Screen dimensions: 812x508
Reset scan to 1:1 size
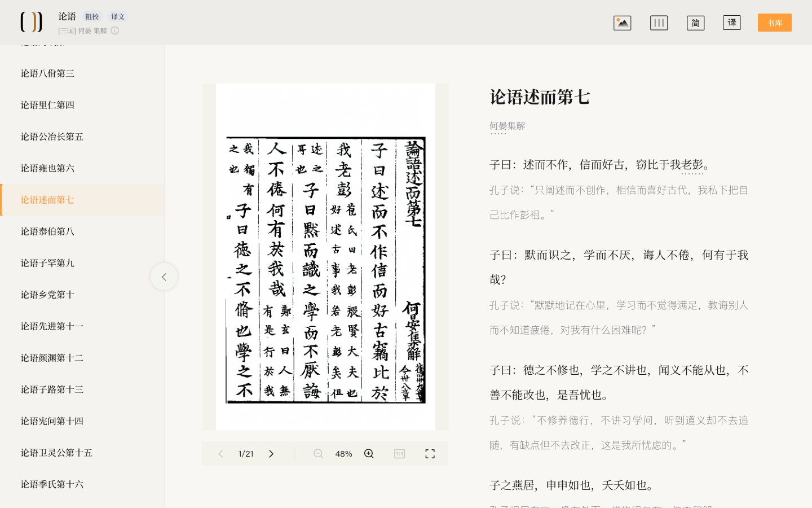click(399, 454)
